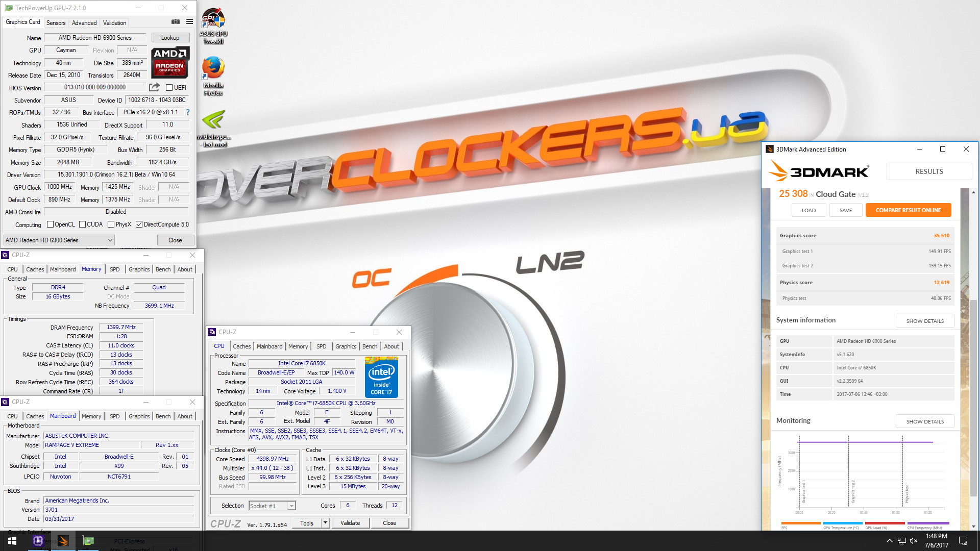Open the ASUS GPU Tweak II desktop icon
Image resolution: width=980 pixels, height=551 pixels.
point(213,26)
